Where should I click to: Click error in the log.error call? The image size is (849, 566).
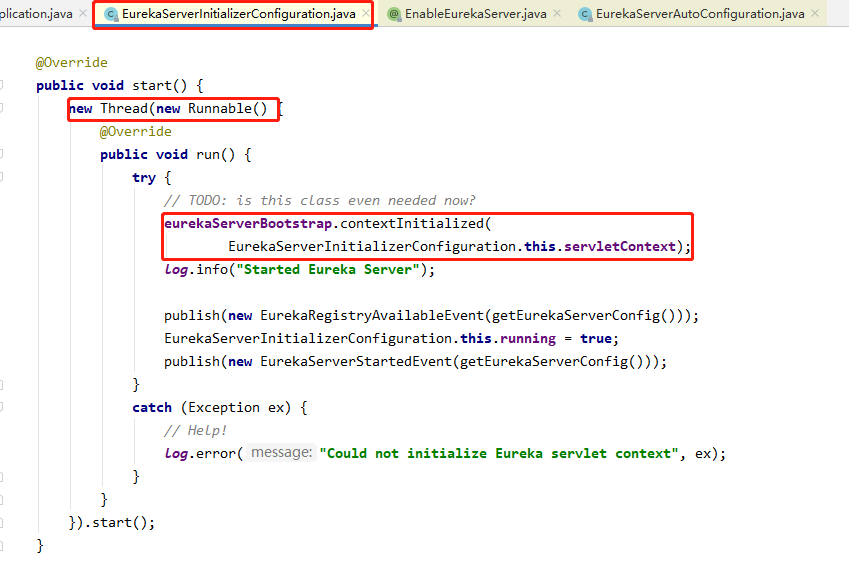215,453
